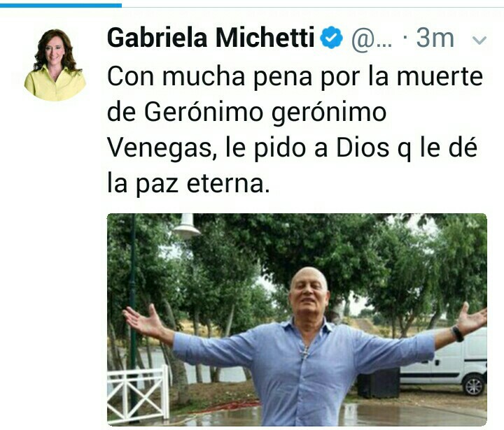Click the words "de Gerónimo gerónimo"
The width and height of the screenshot is (504, 430).
246,113
